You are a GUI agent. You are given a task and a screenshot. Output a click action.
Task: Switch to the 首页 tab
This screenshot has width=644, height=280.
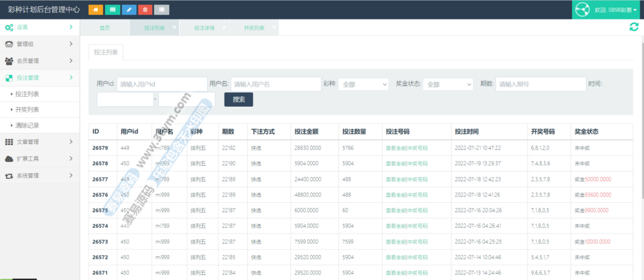click(104, 28)
